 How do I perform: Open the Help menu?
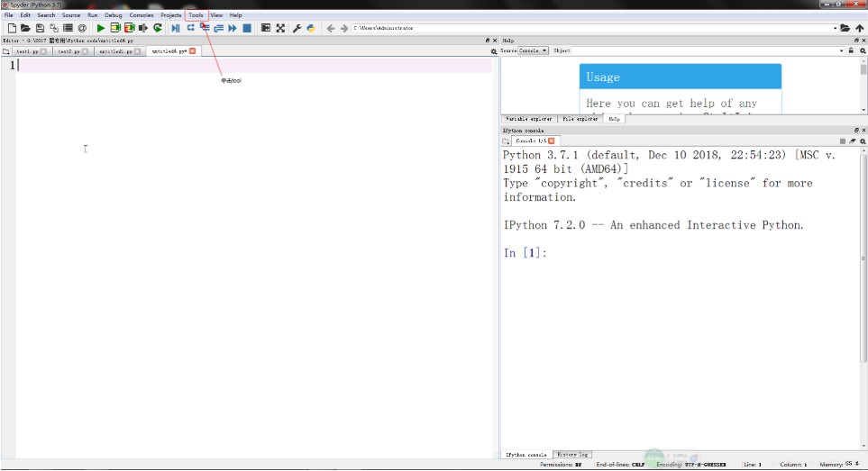click(236, 15)
